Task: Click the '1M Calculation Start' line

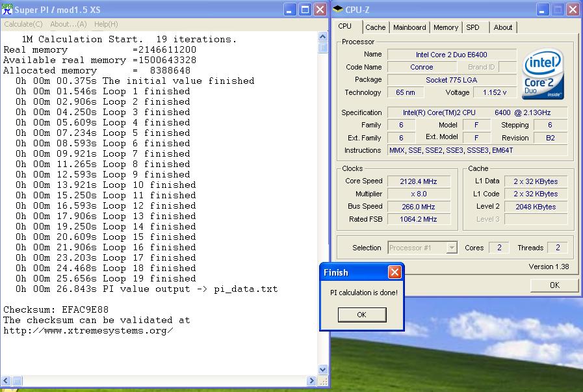Action: click(x=129, y=39)
